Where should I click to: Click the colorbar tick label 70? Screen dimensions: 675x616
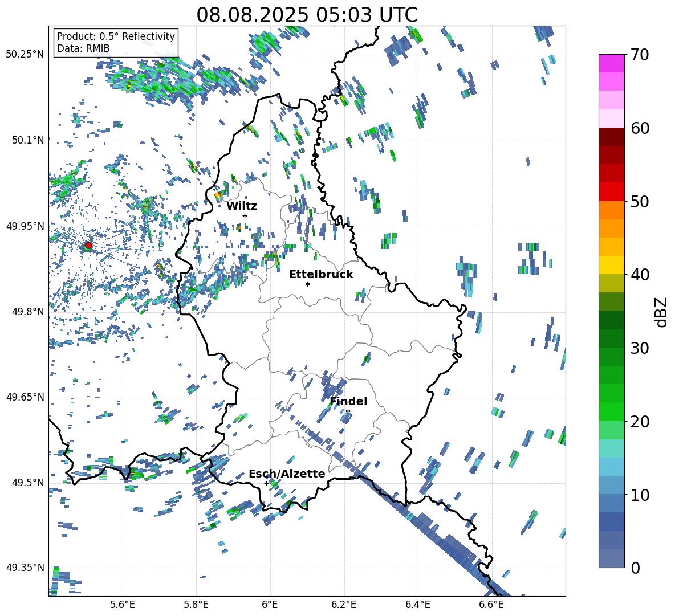(640, 55)
